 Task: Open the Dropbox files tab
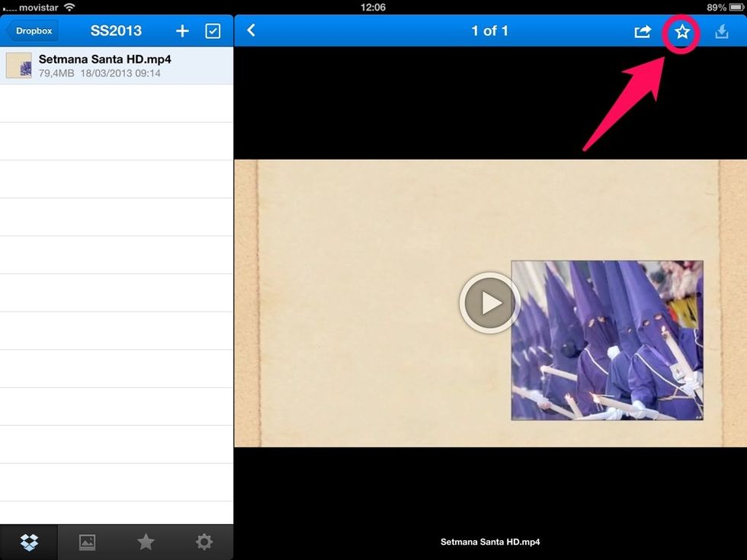click(29, 542)
